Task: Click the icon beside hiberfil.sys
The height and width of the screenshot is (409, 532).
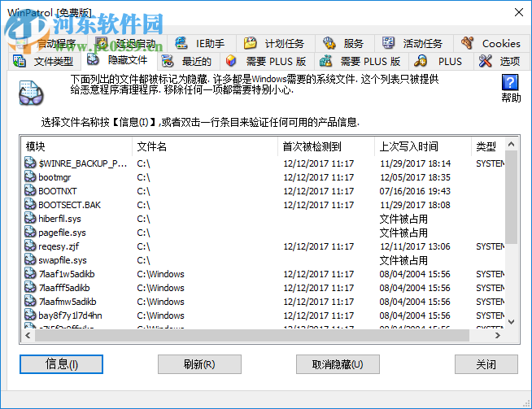Action: [30, 218]
